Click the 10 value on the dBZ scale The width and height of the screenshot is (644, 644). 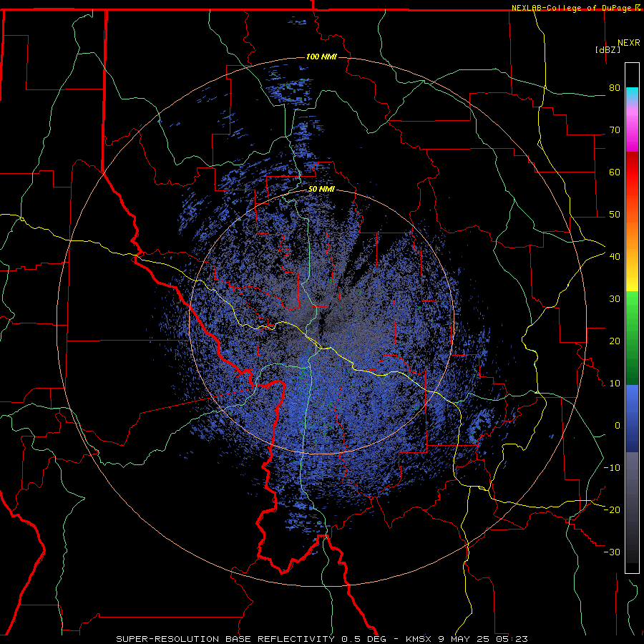[615, 384]
